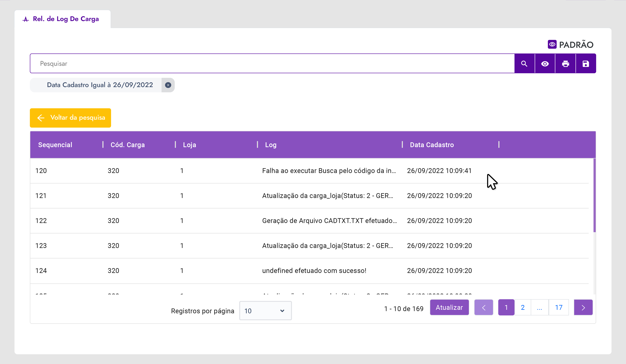The height and width of the screenshot is (364, 626).
Task: Click the pagination ellipsis
Action: 539,308
